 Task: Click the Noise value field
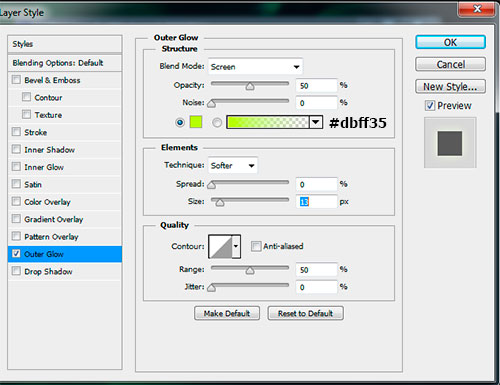pyautogui.click(x=316, y=103)
